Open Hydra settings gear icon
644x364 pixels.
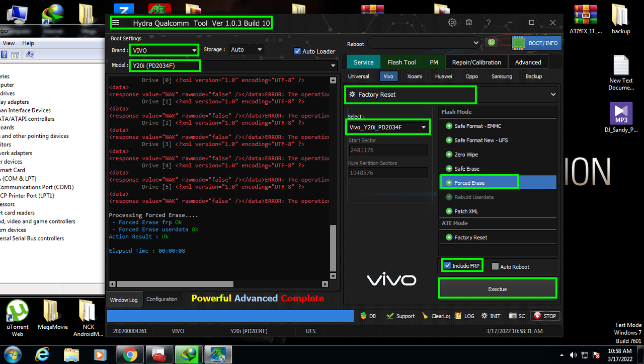452,23
